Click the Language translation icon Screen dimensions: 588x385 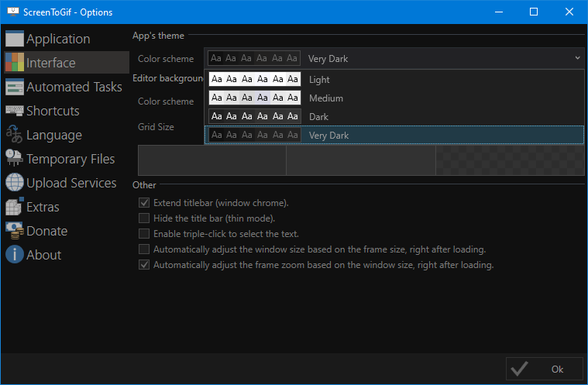[15, 135]
